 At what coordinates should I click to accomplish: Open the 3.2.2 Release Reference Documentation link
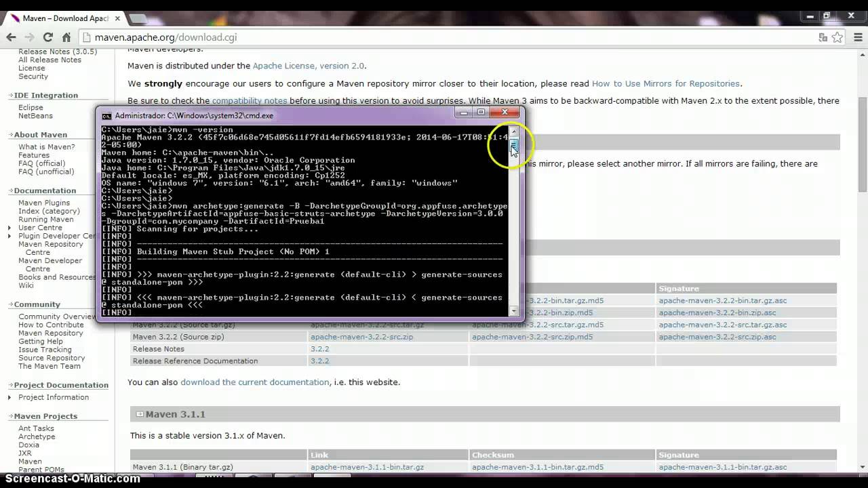pos(319,361)
